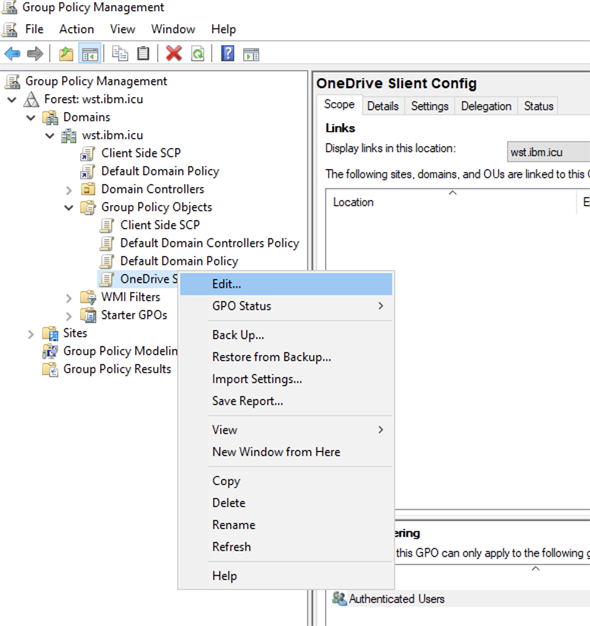
Task: Click the Back arrow toolbar icon
Action: pos(12,53)
